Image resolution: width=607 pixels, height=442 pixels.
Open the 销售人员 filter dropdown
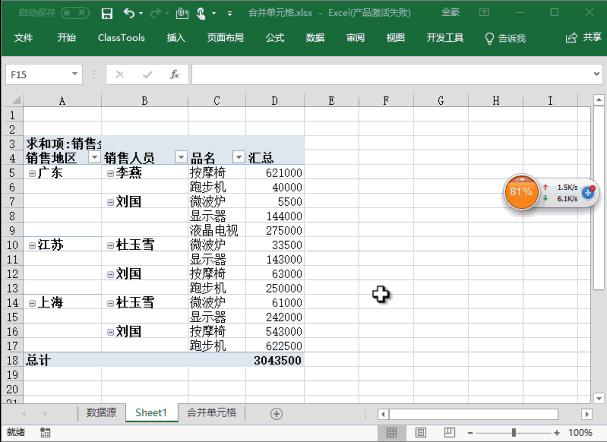(181, 157)
